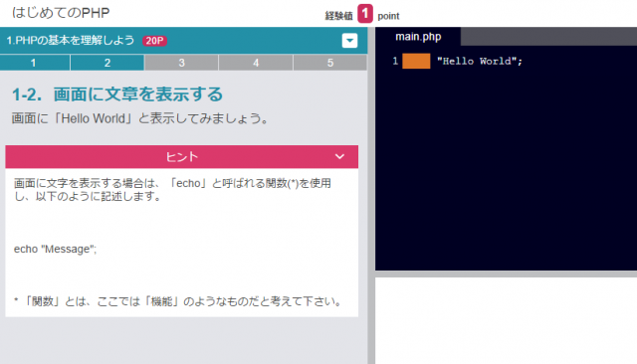Click the 1-2. 画面に文章を表示する heading

pyautogui.click(x=117, y=94)
